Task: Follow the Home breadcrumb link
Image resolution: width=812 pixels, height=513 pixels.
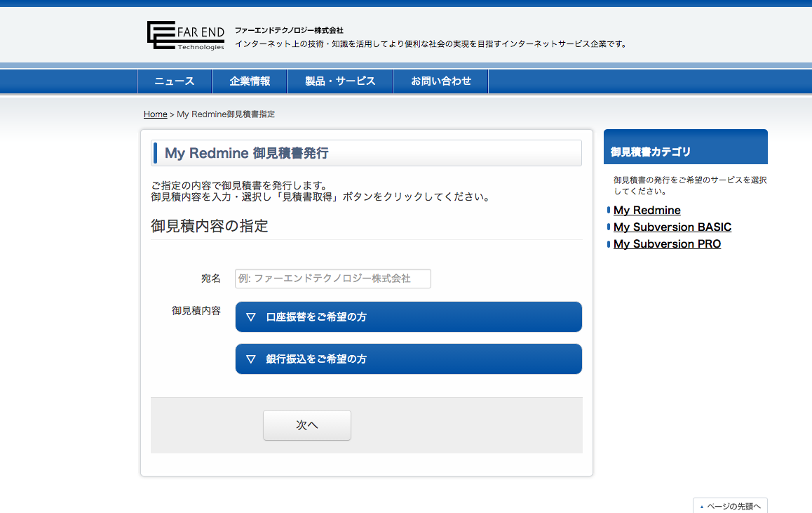Action: (x=156, y=114)
